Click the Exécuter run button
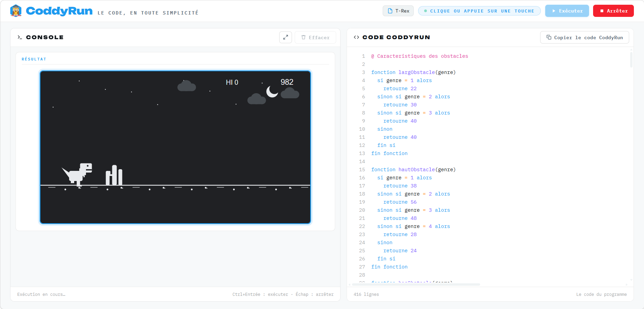This screenshot has width=644, height=309. [567, 11]
